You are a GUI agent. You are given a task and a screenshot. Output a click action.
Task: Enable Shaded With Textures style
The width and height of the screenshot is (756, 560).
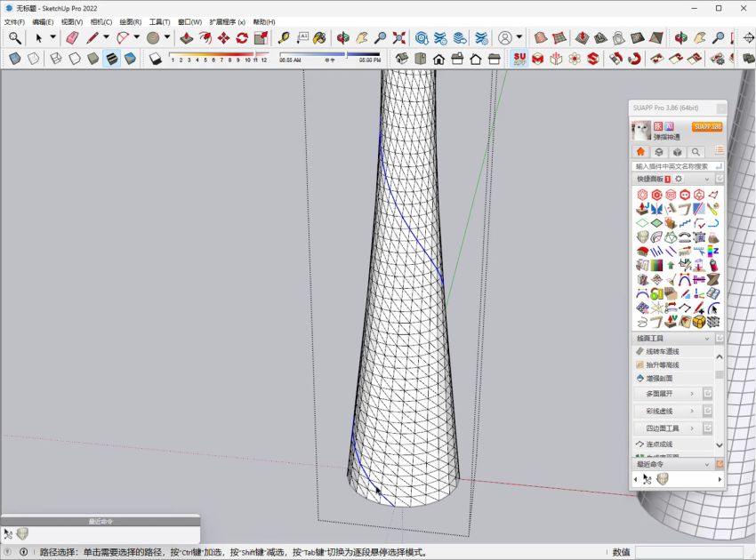[111, 59]
